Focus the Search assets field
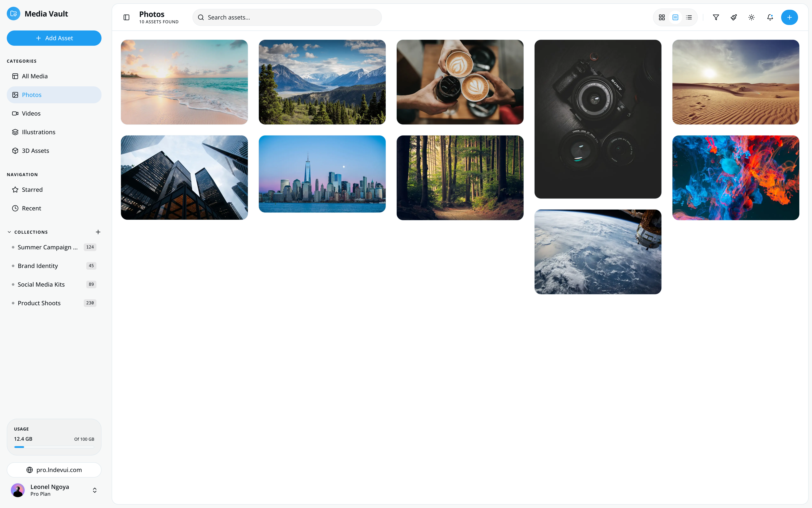 (x=287, y=17)
